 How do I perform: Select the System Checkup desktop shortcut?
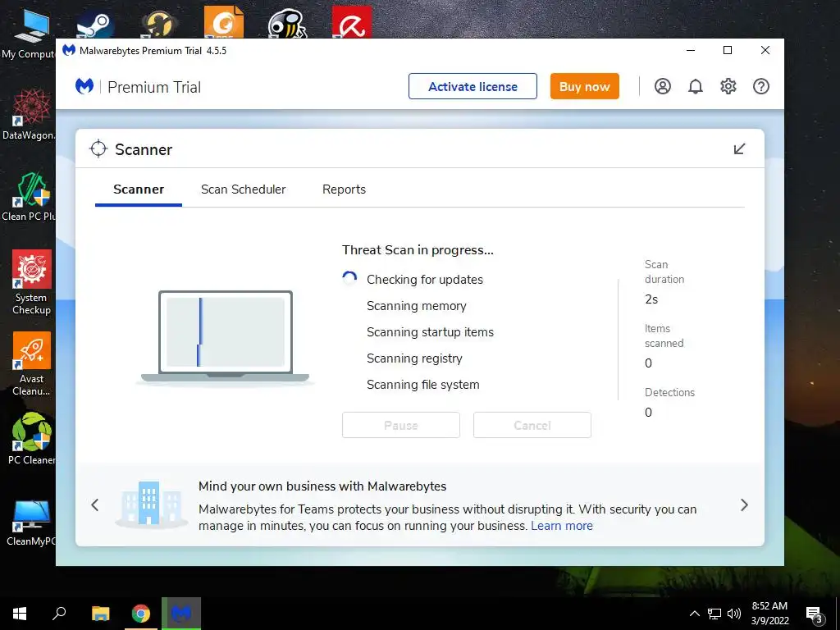pyautogui.click(x=32, y=282)
